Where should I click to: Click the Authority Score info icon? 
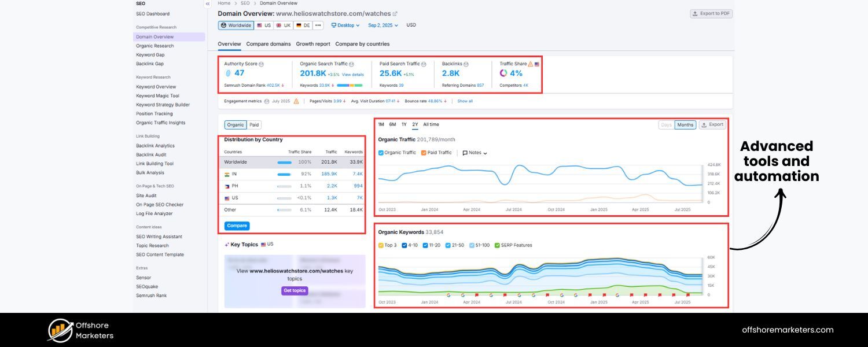262,64
